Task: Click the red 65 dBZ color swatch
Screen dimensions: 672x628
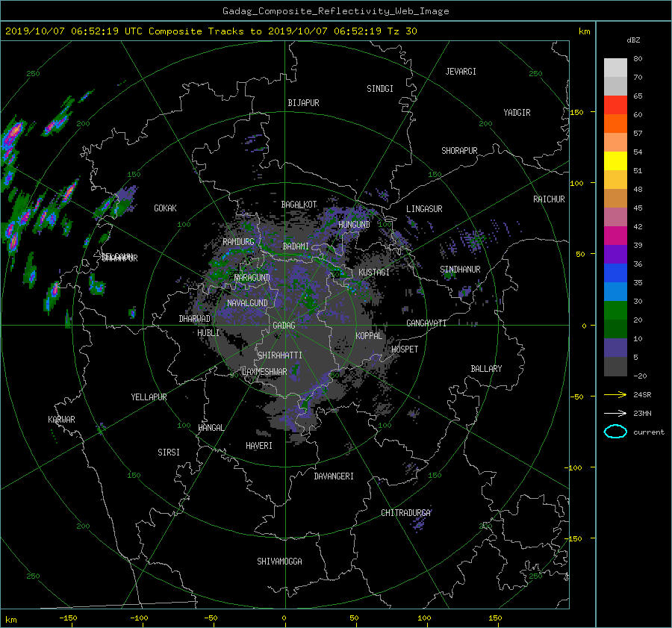Action: [615, 105]
